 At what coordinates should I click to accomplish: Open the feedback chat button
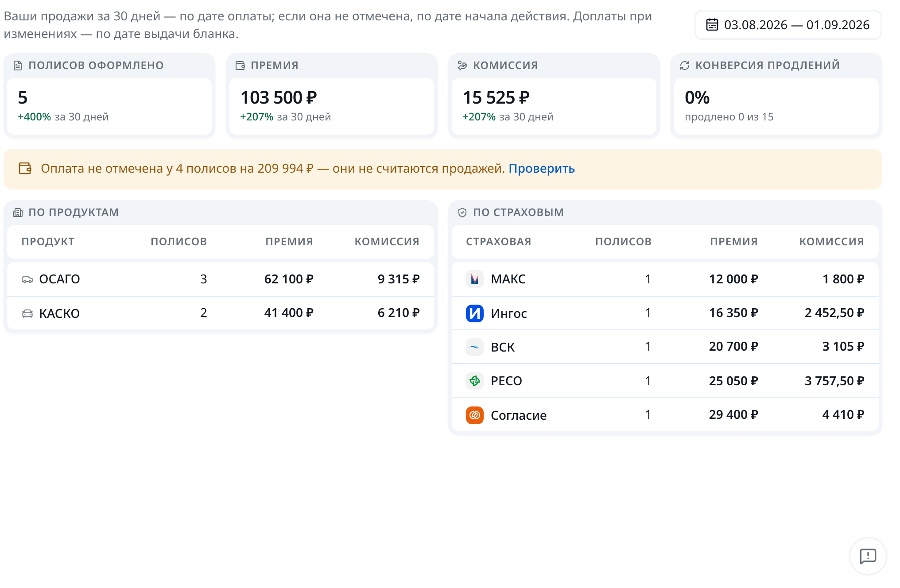868,556
